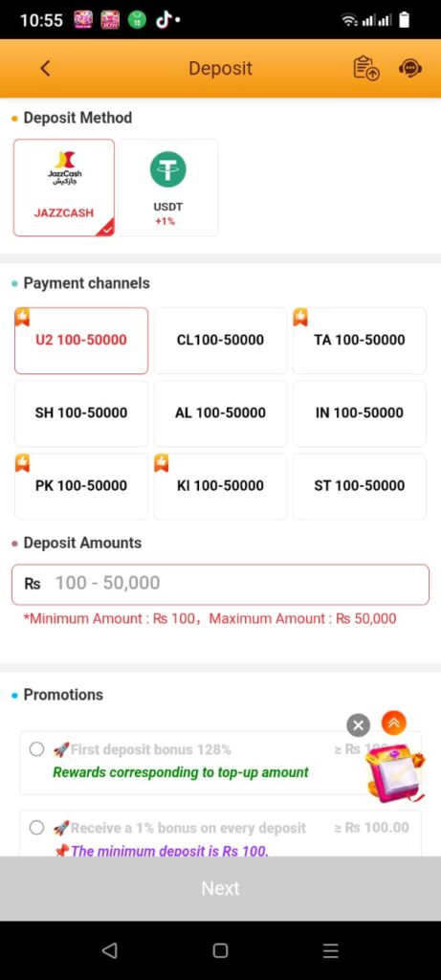Select KI 100-50000 payment channel
Screen dimensions: 441x980
(x=220, y=486)
